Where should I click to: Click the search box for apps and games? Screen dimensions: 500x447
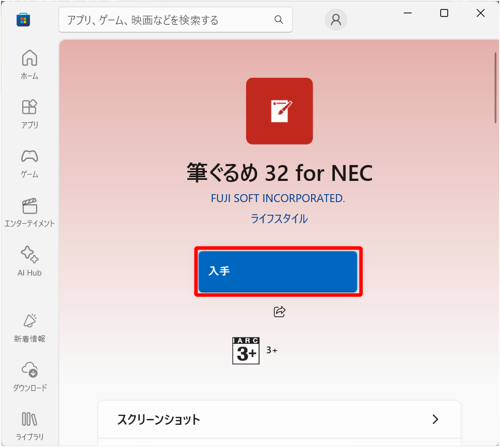(x=175, y=20)
